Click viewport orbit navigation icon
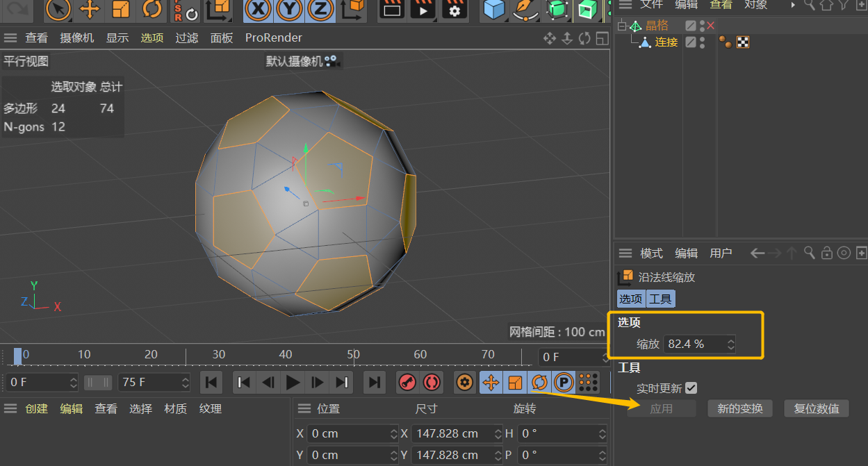This screenshot has height=466, width=868. [x=584, y=38]
